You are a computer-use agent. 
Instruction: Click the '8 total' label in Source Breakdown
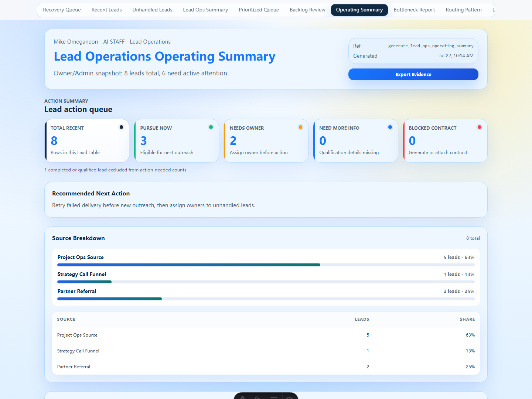pyautogui.click(x=473, y=238)
